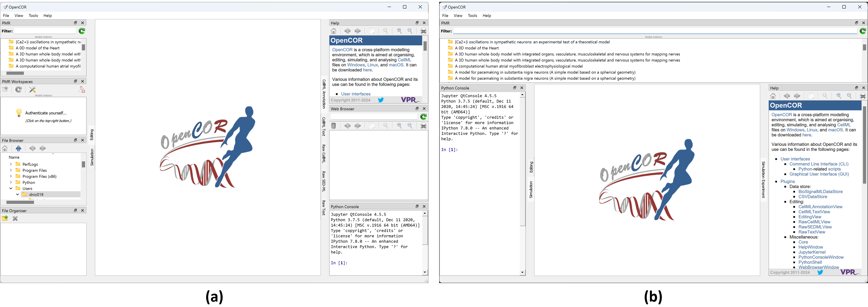Image resolution: width=868 pixels, height=307 pixels.
Task: Go to parent folder in File Browser
Action: [x=19, y=148]
